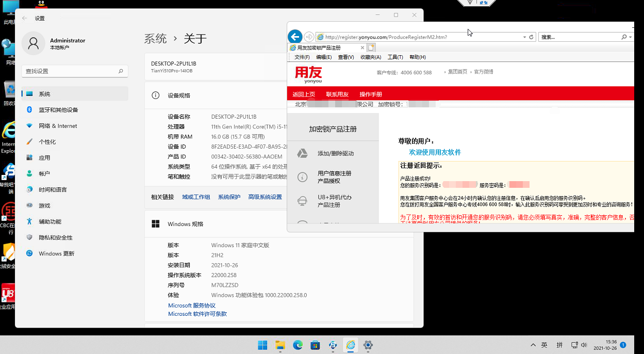Open 隐私和安全性 settings
The height and width of the screenshot is (354, 644).
tap(75, 237)
